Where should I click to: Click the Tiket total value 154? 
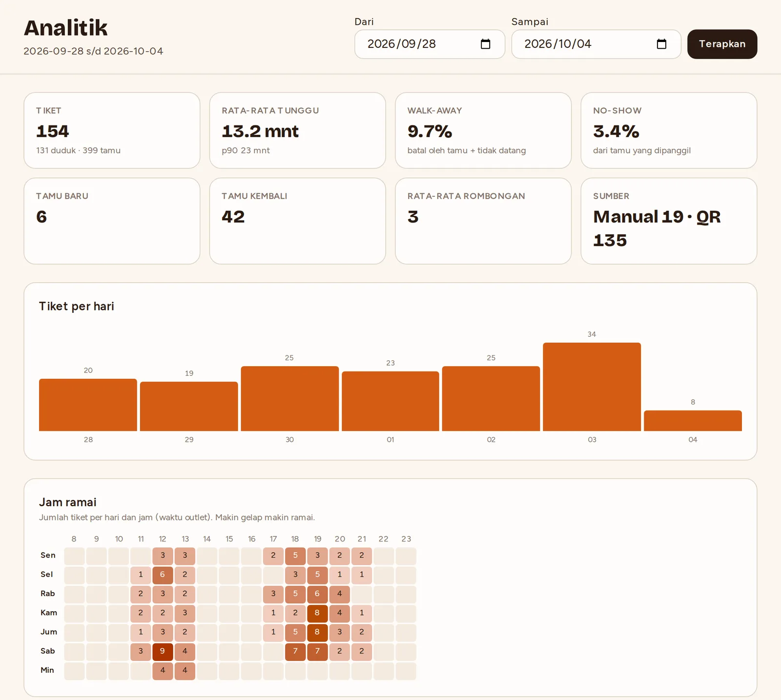pyautogui.click(x=53, y=131)
